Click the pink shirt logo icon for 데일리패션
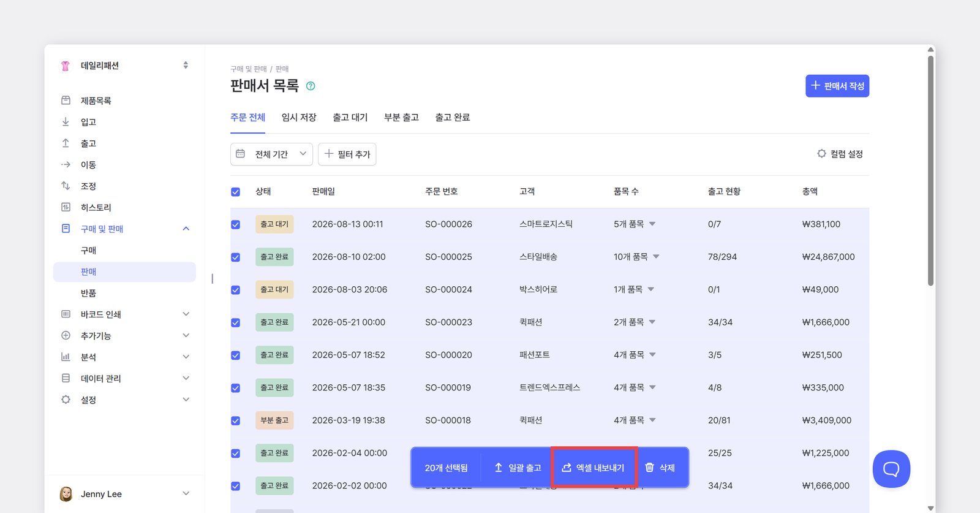Image resolution: width=980 pixels, height=513 pixels. (x=66, y=66)
